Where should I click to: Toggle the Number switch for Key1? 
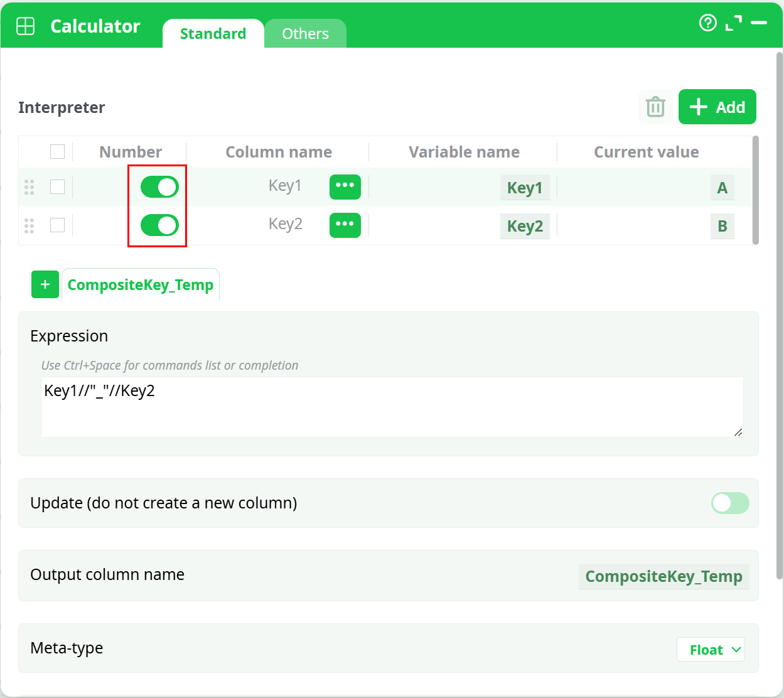[159, 187]
